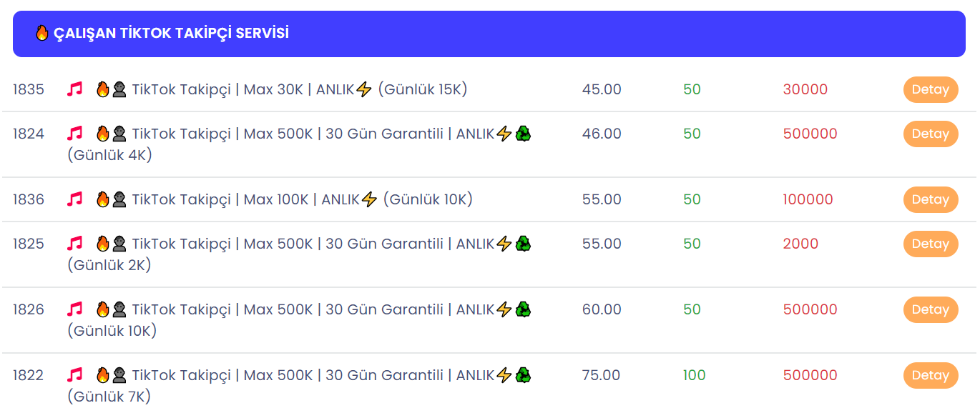Click the music note icon for service 1835

75,89
